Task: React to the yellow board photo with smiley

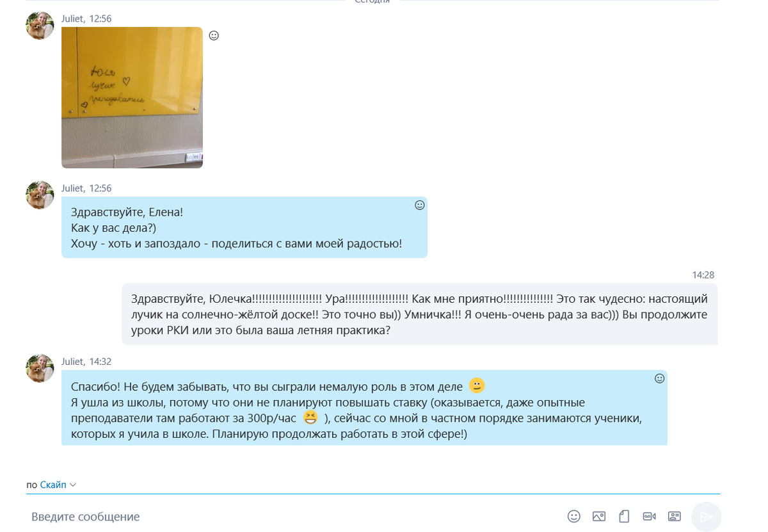Action: (x=214, y=36)
